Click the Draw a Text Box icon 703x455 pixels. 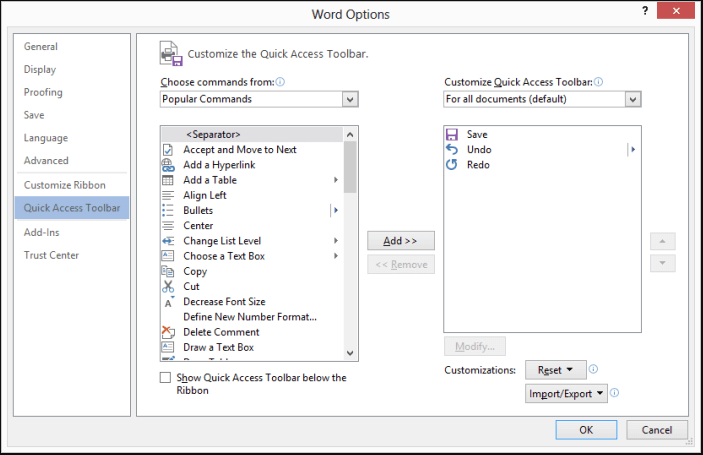click(x=168, y=347)
